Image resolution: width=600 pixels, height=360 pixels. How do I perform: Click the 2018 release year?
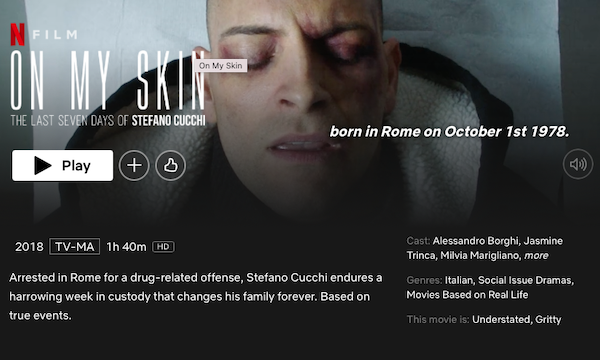[29, 247]
